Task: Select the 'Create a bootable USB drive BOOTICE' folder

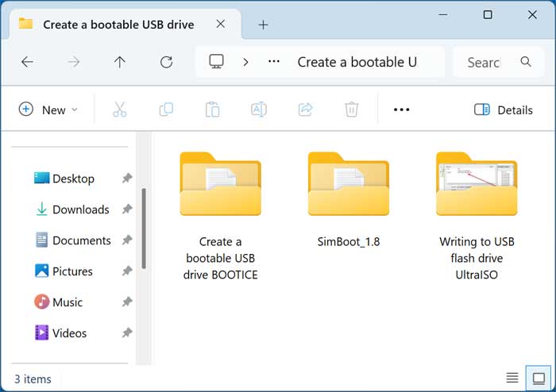Action: pos(221,216)
